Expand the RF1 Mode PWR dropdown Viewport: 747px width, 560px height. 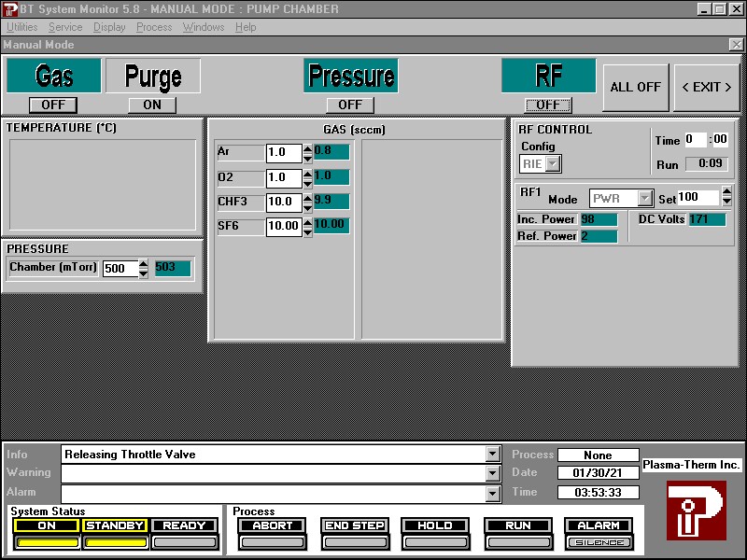(x=644, y=198)
